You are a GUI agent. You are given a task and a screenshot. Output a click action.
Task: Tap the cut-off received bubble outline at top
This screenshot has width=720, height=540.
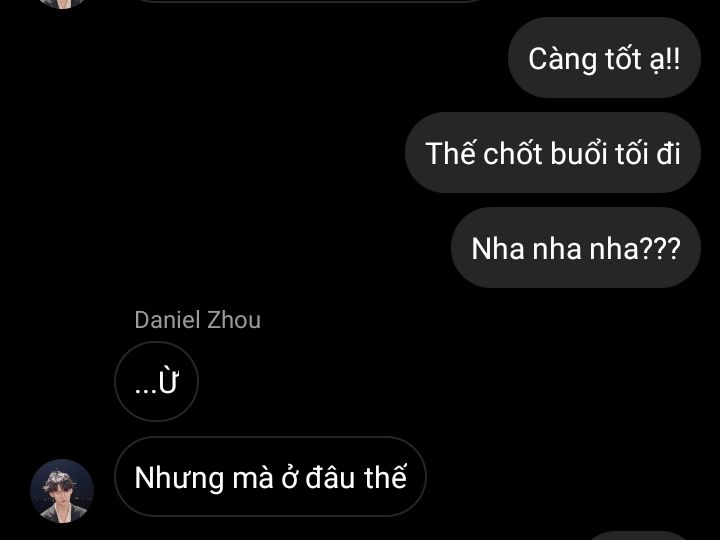point(308,1)
